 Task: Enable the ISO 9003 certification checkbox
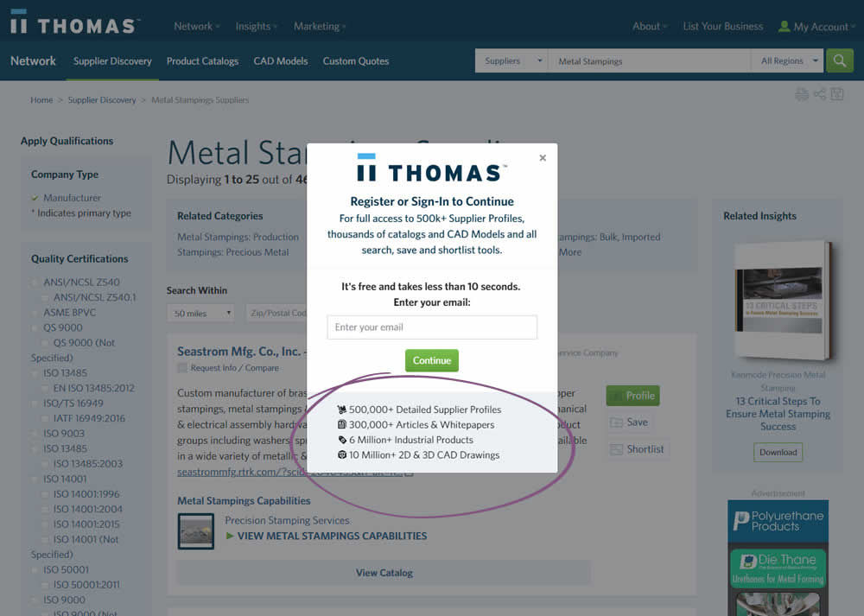(x=35, y=434)
